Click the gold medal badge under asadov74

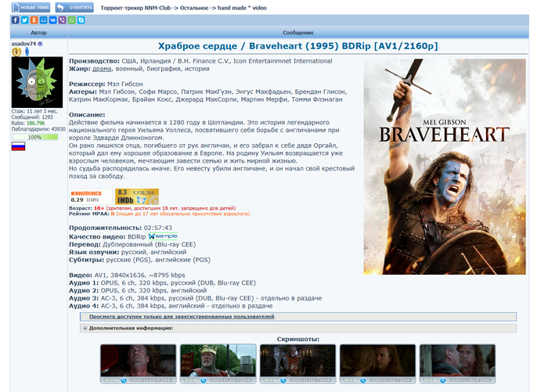pyautogui.click(x=16, y=52)
